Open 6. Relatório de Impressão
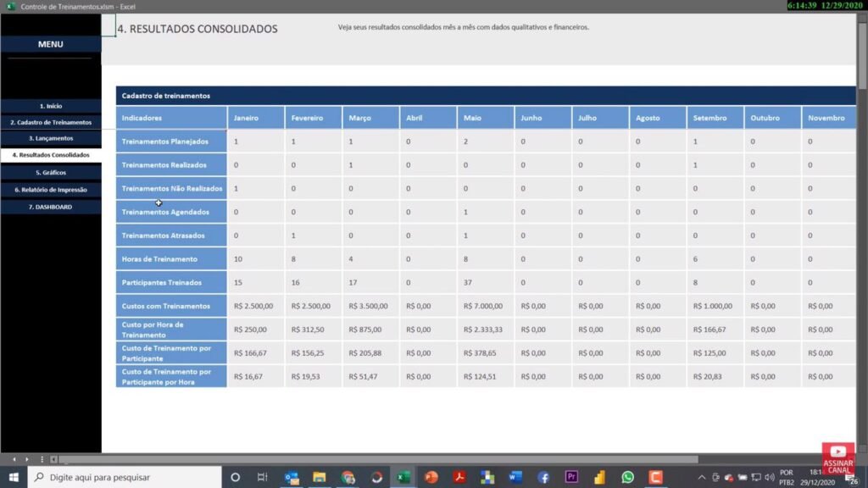Screen dimensions: 868x488 [x=51, y=190]
